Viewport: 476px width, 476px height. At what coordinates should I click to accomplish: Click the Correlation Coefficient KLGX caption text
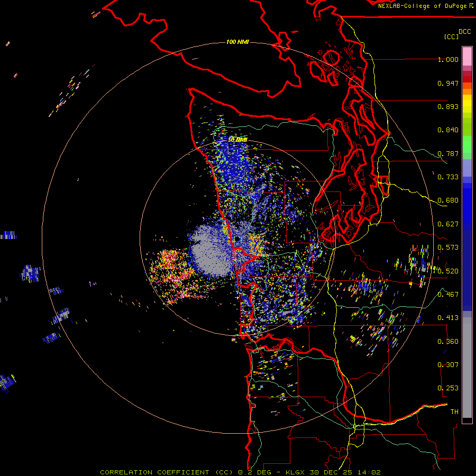point(240,472)
